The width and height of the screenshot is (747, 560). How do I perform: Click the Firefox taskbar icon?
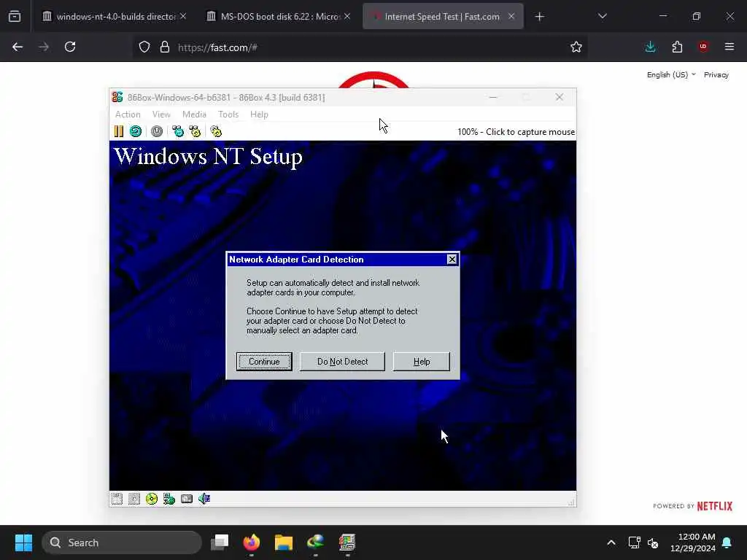coord(252,542)
